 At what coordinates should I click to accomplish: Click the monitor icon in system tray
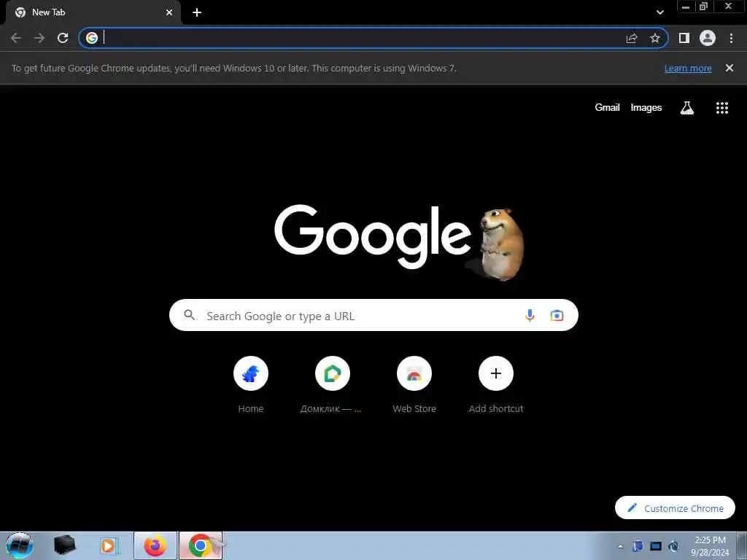(x=656, y=546)
